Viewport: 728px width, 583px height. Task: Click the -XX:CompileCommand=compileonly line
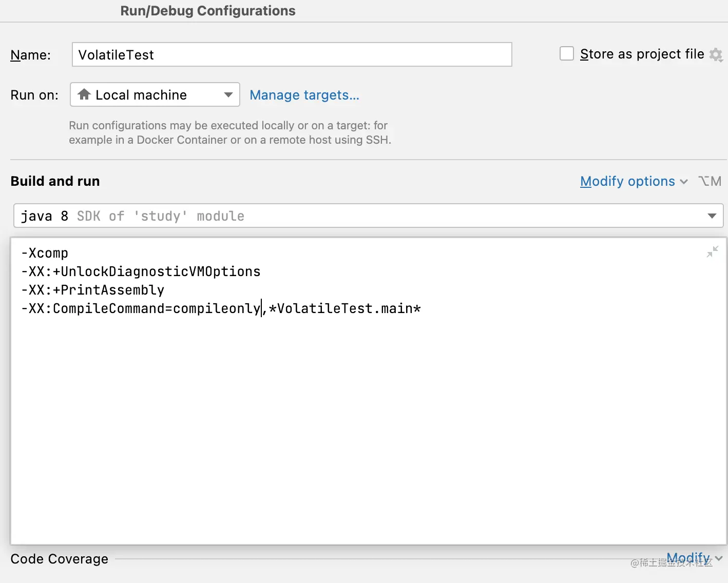(221, 308)
